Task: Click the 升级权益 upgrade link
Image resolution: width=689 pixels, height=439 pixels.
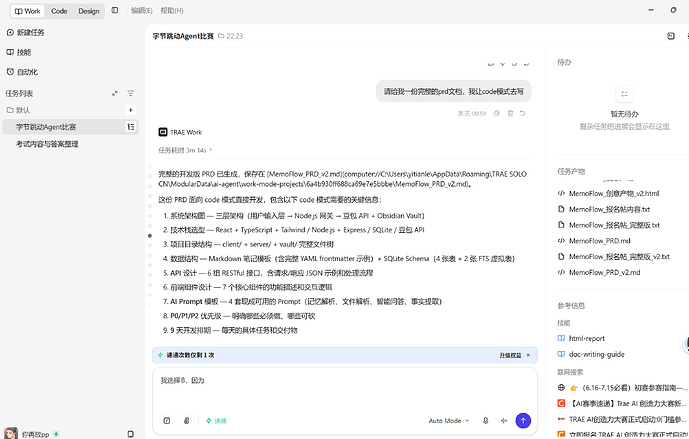Action: (510, 355)
